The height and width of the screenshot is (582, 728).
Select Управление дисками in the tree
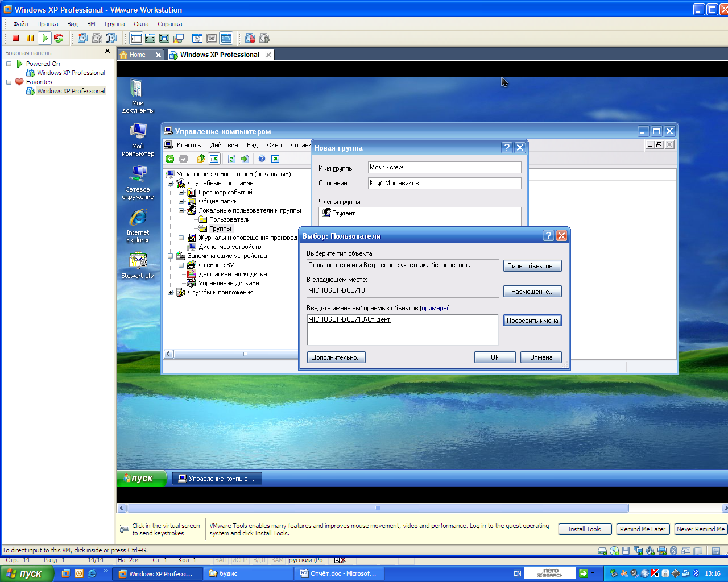point(229,284)
